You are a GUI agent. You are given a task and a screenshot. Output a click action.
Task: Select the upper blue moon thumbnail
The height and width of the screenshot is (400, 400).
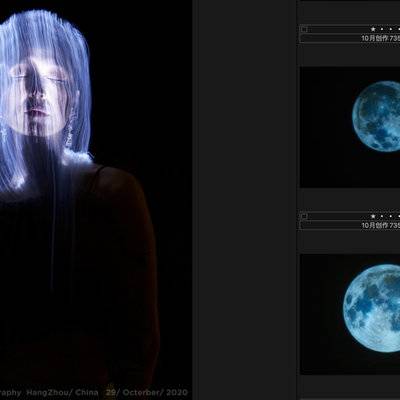pos(350,127)
